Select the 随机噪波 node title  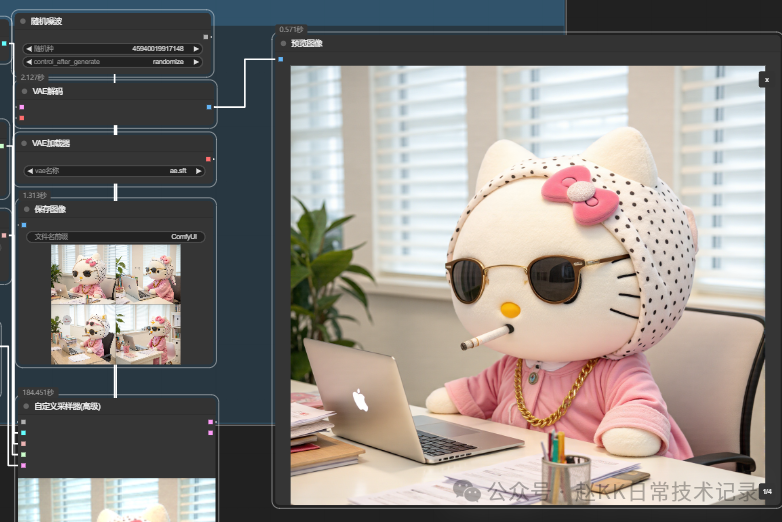[x=46, y=21]
